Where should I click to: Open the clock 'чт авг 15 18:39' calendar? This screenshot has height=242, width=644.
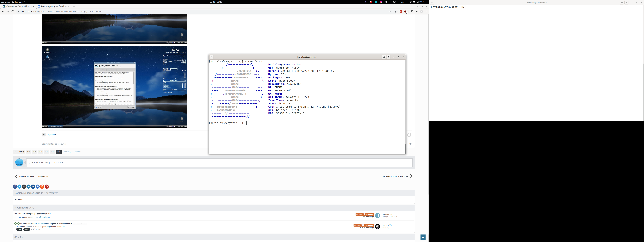coord(215,2)
